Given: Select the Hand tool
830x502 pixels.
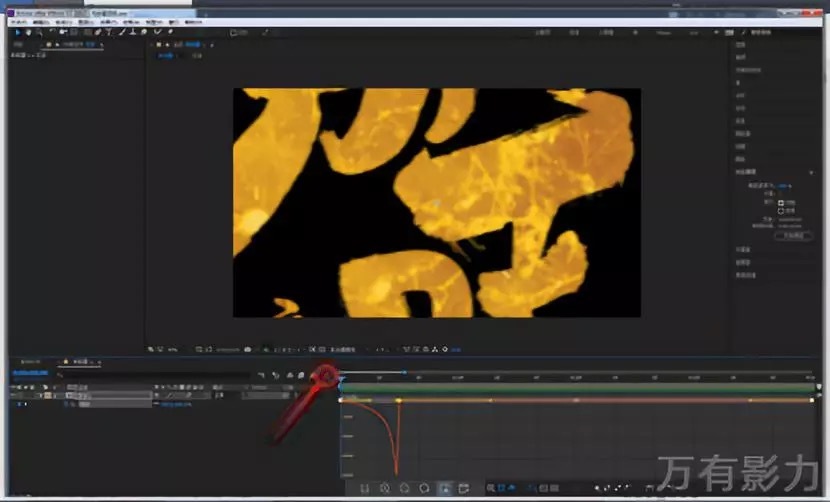Looking at the screenshot, I should pyautogui.click(x=28, y=32).
